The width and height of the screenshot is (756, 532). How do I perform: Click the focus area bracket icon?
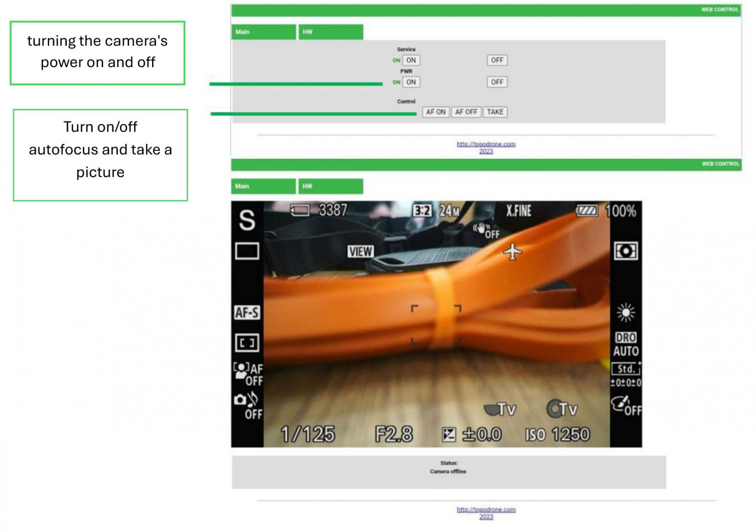point(247,343)
